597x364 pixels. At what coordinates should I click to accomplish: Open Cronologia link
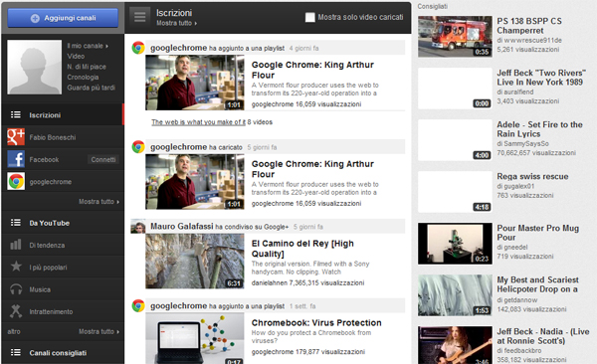tap(83, 77)
